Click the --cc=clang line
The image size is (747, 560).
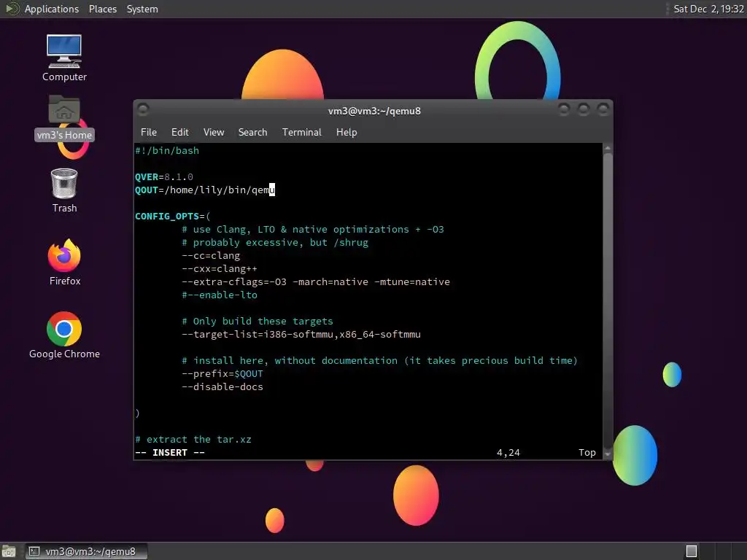click(211, 256)
